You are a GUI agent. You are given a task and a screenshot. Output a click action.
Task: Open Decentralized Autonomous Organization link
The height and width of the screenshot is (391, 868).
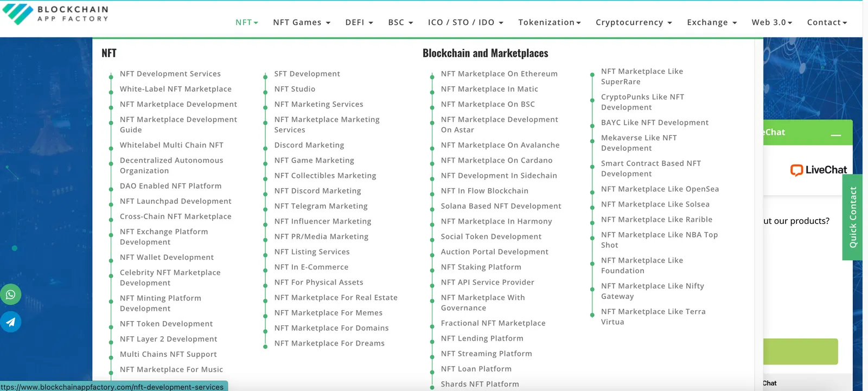[171, 165]
